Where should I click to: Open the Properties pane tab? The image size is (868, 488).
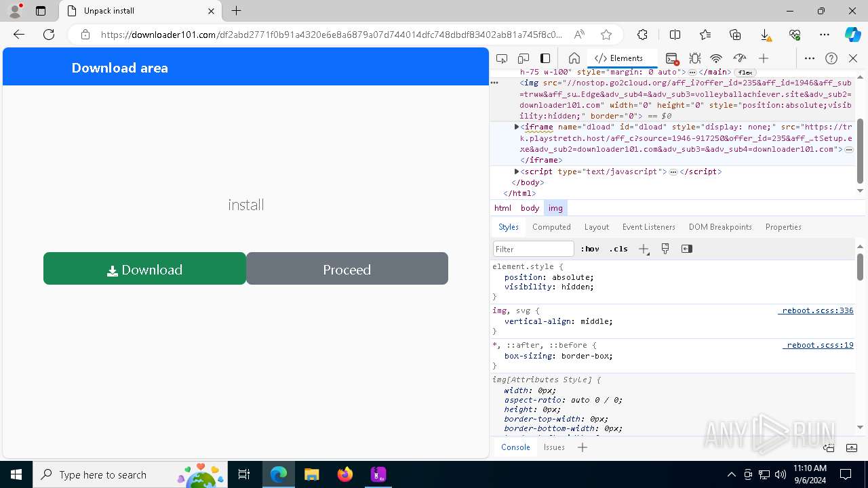783,227
